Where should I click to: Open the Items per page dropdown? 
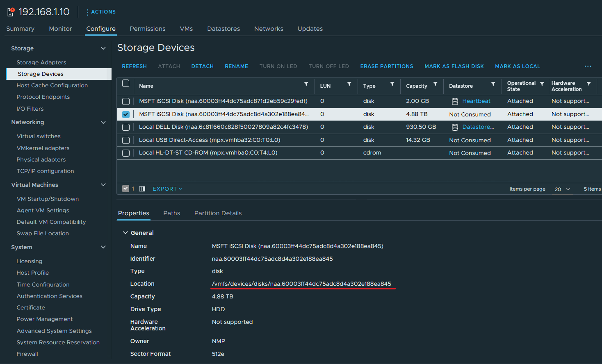(561, 189)
